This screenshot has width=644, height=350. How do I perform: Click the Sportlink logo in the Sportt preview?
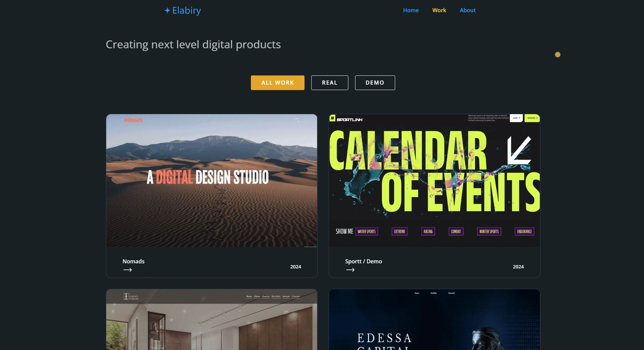click(x=346, y=119)
